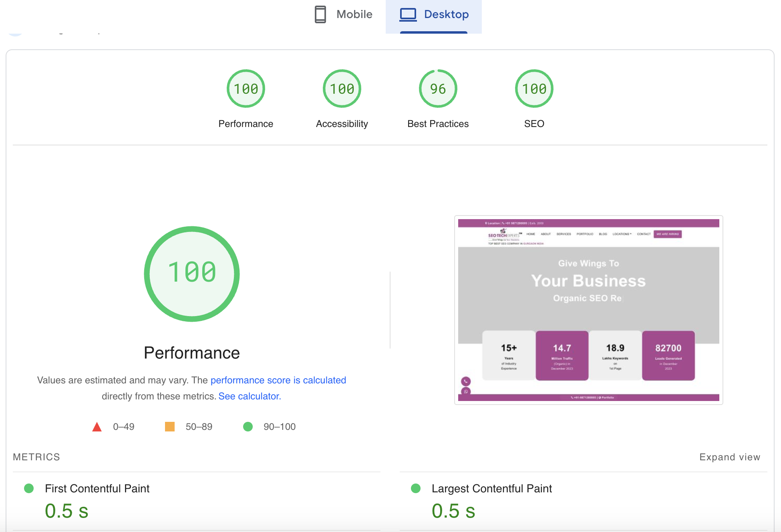Click the Mobile phone icon
Image resolution: width=781 pixels, height=532 pixels.
tap(320, 14)
